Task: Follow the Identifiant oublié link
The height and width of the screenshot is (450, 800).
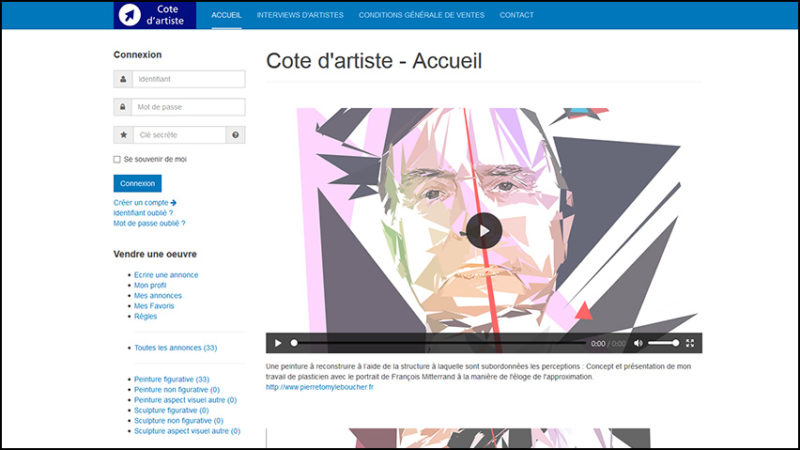Action: coord(143,213)
